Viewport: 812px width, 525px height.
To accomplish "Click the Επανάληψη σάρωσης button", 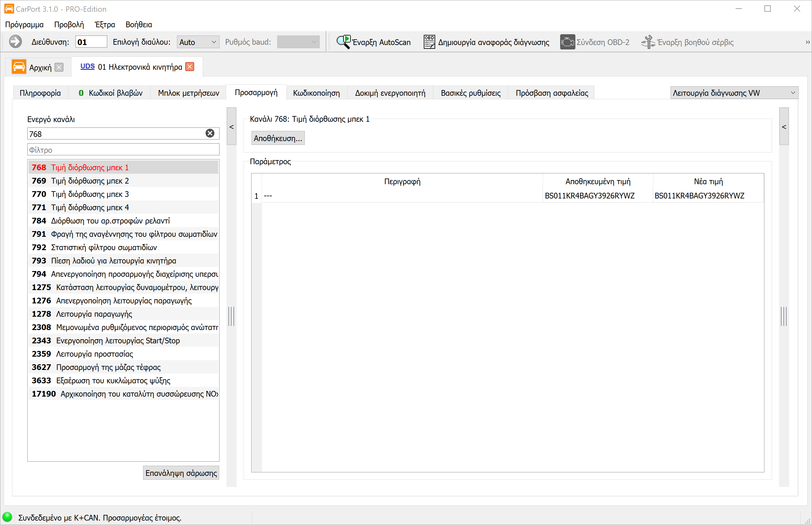I will [181, 473].
